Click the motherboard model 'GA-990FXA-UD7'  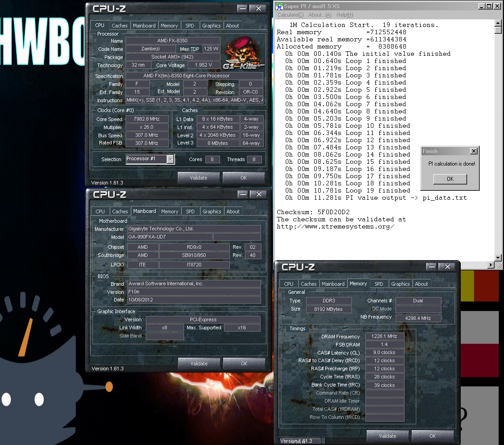170,237
